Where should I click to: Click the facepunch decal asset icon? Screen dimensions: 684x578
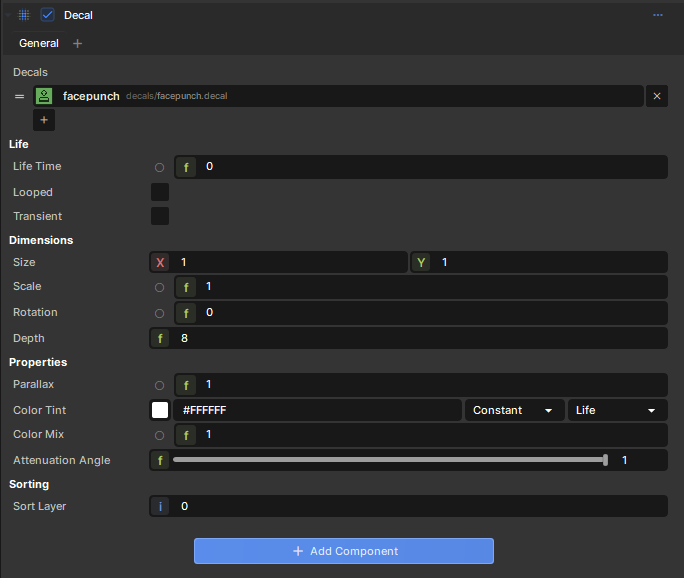(44, 96)
